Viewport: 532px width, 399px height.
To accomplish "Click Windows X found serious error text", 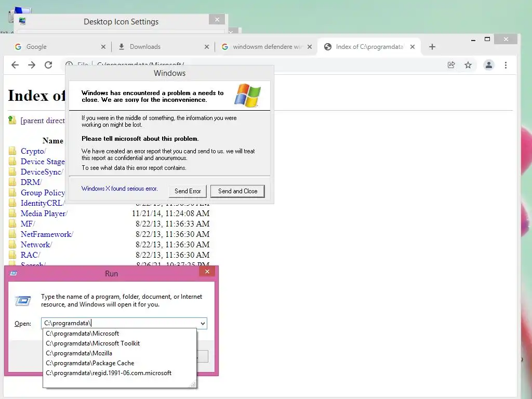I will coord(119,189).
